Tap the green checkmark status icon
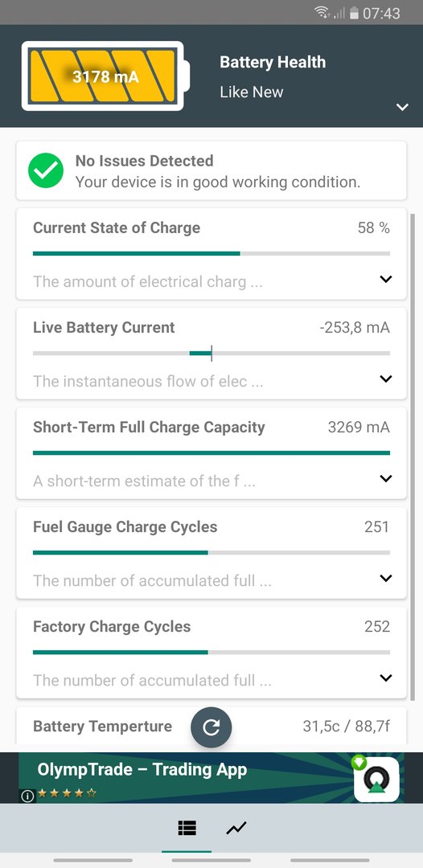The width and height of the screenshot is (423, 868). 46,170
